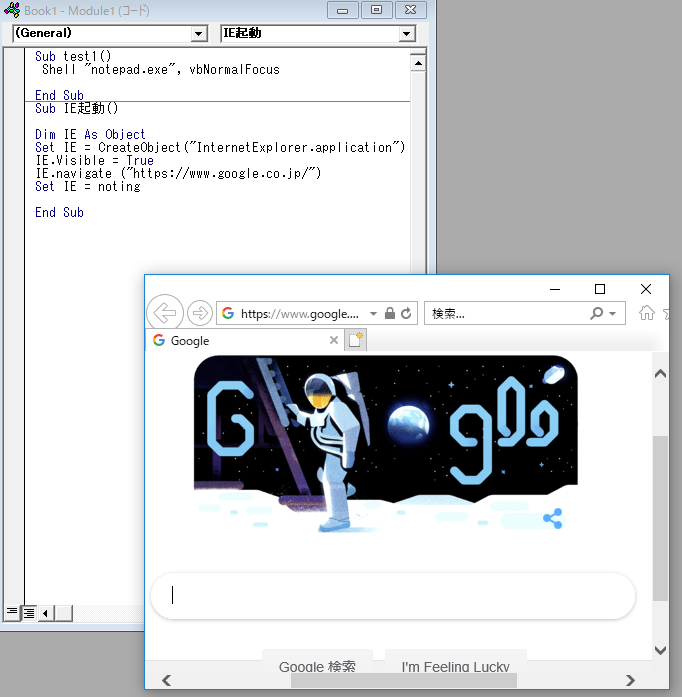Click IE vertical scroll down arrow
This screenshot has height=697, width=682.
pyautogui.click(x=660, y=650)
